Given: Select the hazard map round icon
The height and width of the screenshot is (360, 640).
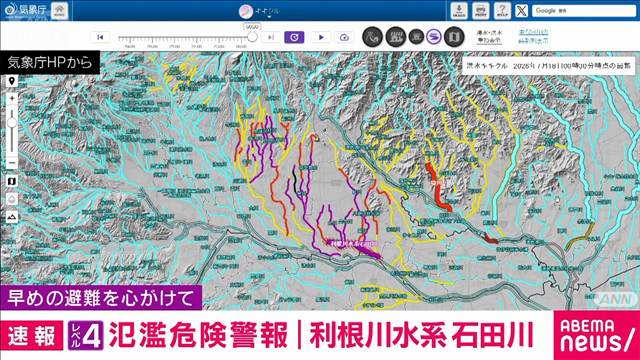Looking at the screenshot, I should point(454,37).
